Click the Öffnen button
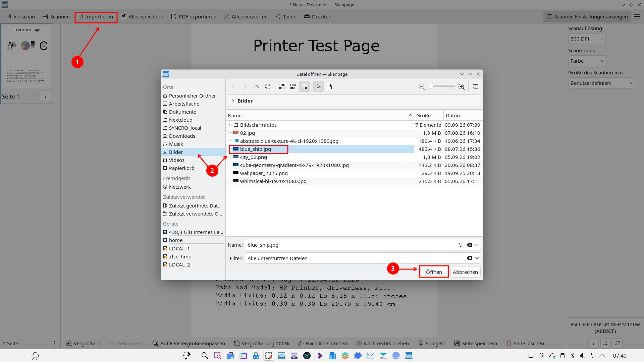 coord(434,272)
